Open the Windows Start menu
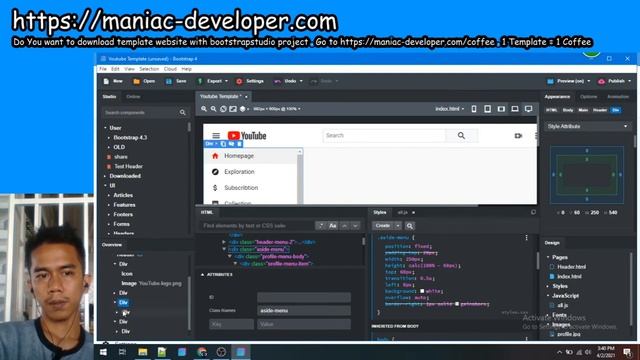Image resolution: width=640 pixels, height=360 pixels. tap(103, 352)
